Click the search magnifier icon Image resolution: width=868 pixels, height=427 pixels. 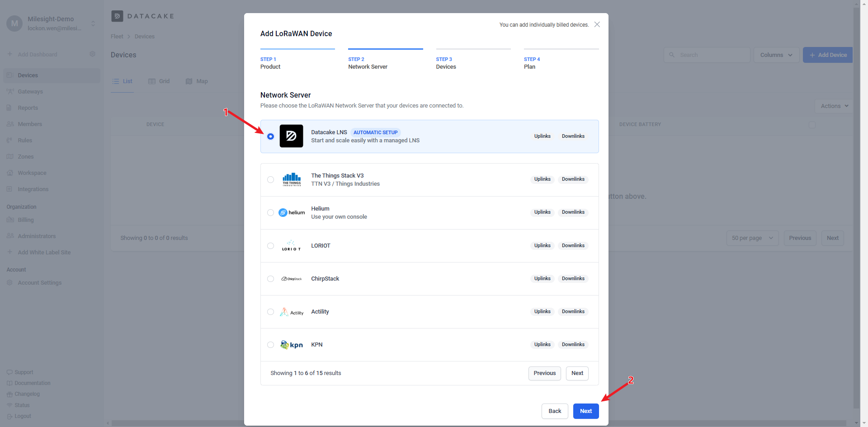click(672, 55)
